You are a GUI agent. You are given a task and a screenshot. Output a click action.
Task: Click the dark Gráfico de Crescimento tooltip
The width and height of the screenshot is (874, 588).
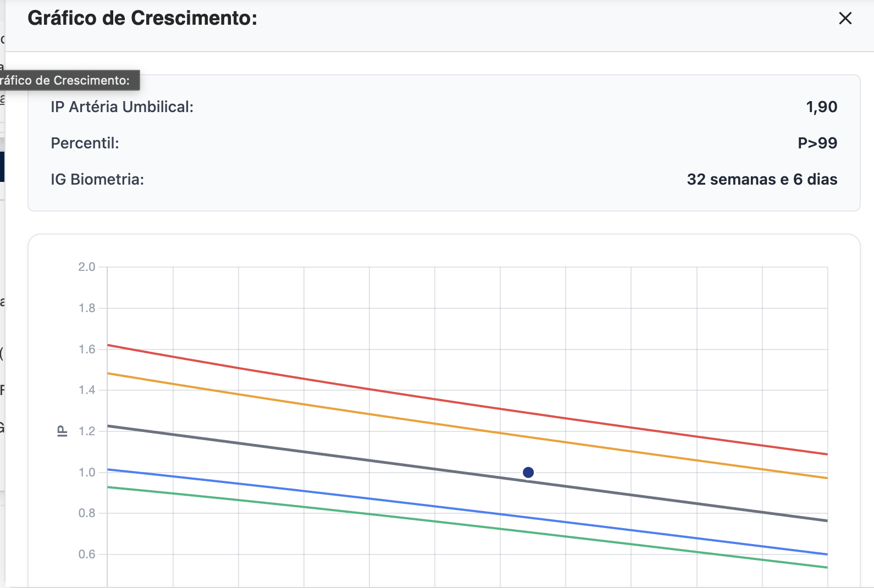66,80
